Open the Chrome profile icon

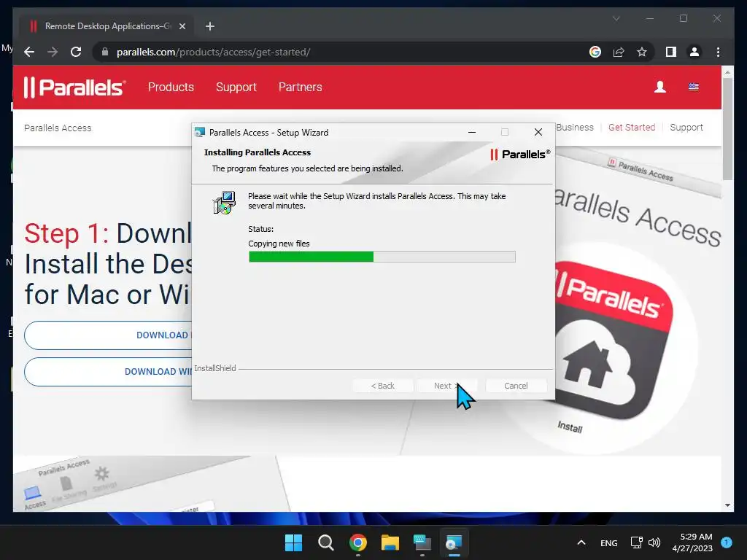pos(694,52)
